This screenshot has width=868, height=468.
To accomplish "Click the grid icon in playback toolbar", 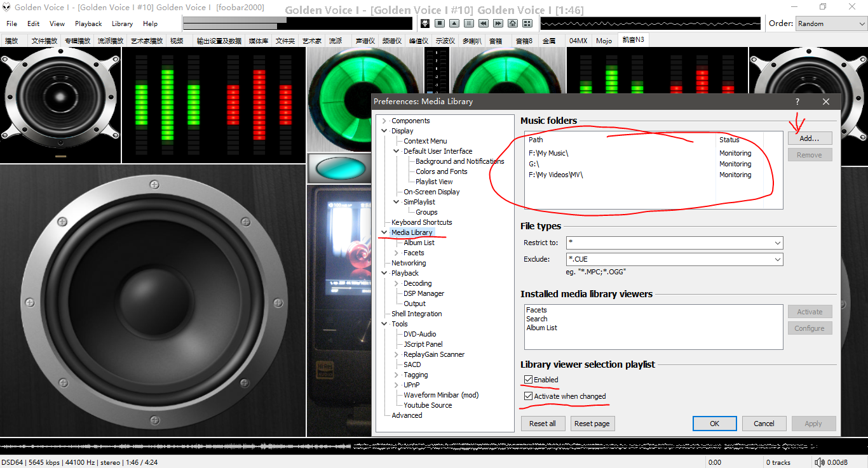I will click(x=527, y=23).
